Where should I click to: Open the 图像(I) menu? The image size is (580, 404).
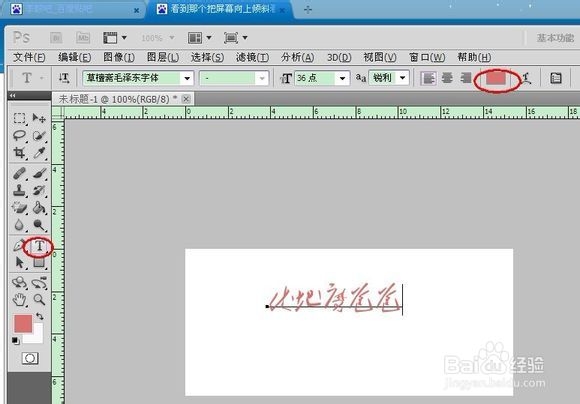pos(119,57)
